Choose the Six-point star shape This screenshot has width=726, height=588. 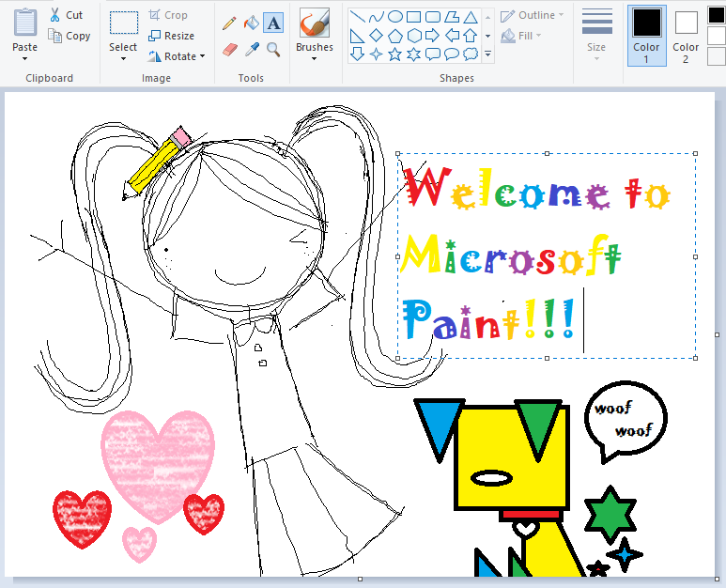413,54
